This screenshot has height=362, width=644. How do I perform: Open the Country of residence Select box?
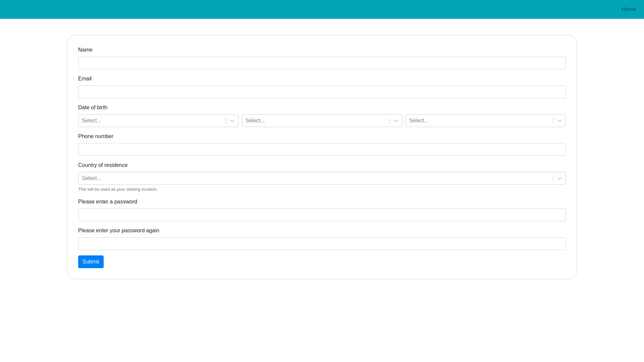(x=315, y=178)
